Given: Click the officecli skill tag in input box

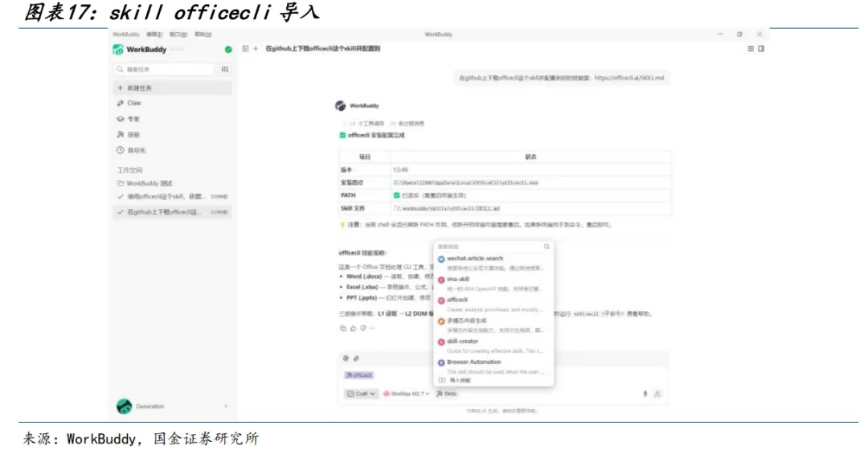Looking at the screenshot, I should pos(359,374).
